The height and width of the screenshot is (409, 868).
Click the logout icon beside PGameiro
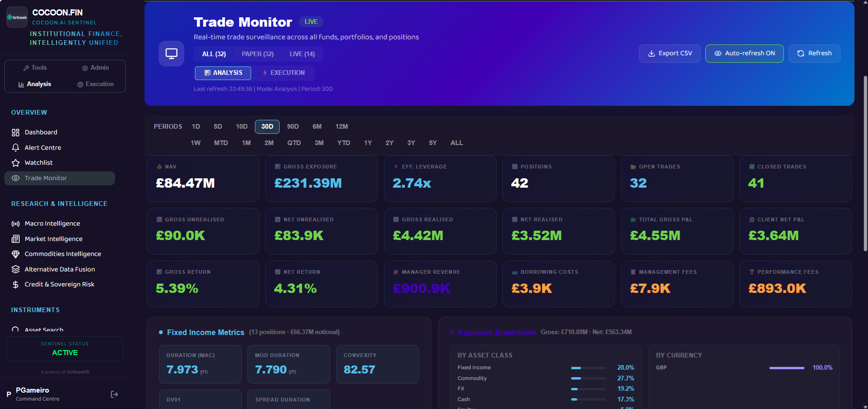click(x=114, y=394)
